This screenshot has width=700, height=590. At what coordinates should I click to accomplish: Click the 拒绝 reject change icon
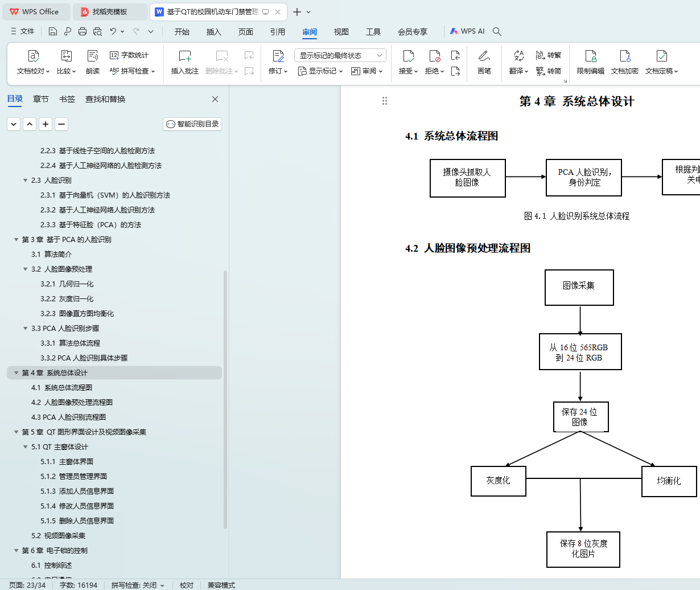pyautogui.click(x=435, y=56)
